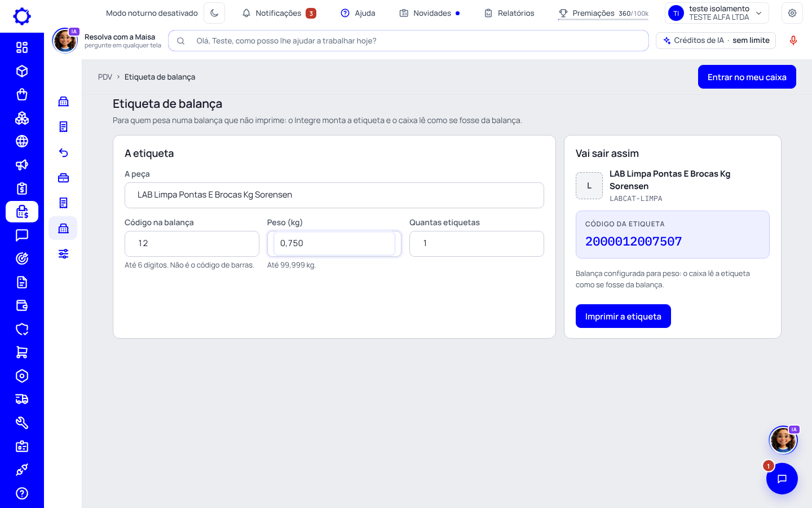
Task: Open the dashboard grid icon in the sidebar
Action: (x=22, y=47)
